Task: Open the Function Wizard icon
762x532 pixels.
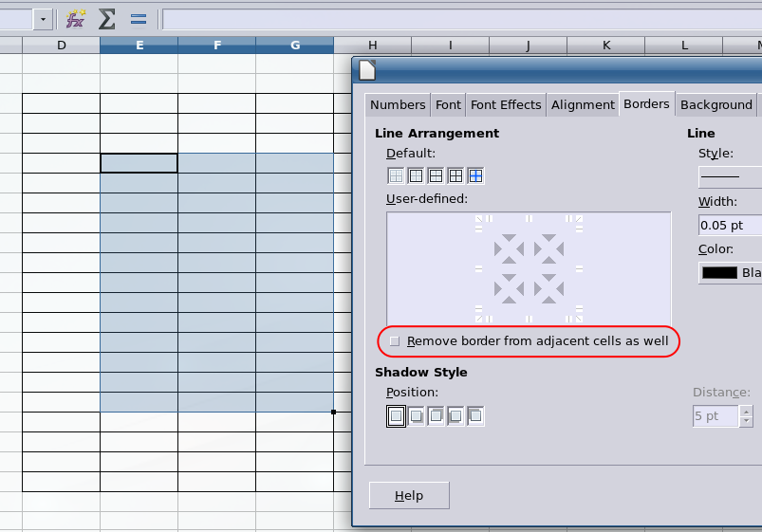Action: tap(75, 19)
